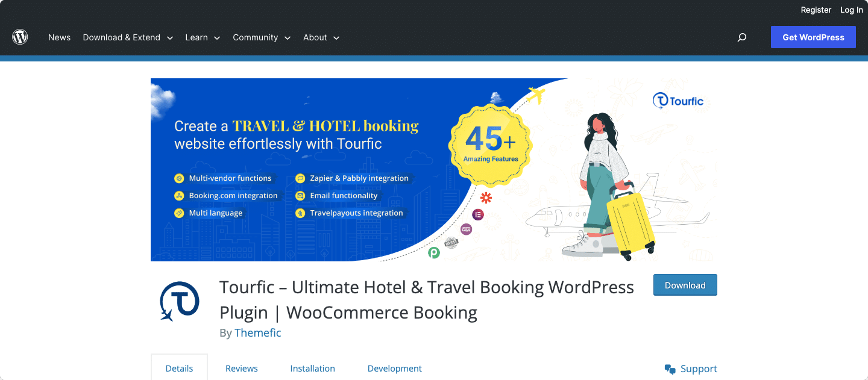Click the purple WooCommerce round icon
This screenshot has height=380, width=868.
466,229
